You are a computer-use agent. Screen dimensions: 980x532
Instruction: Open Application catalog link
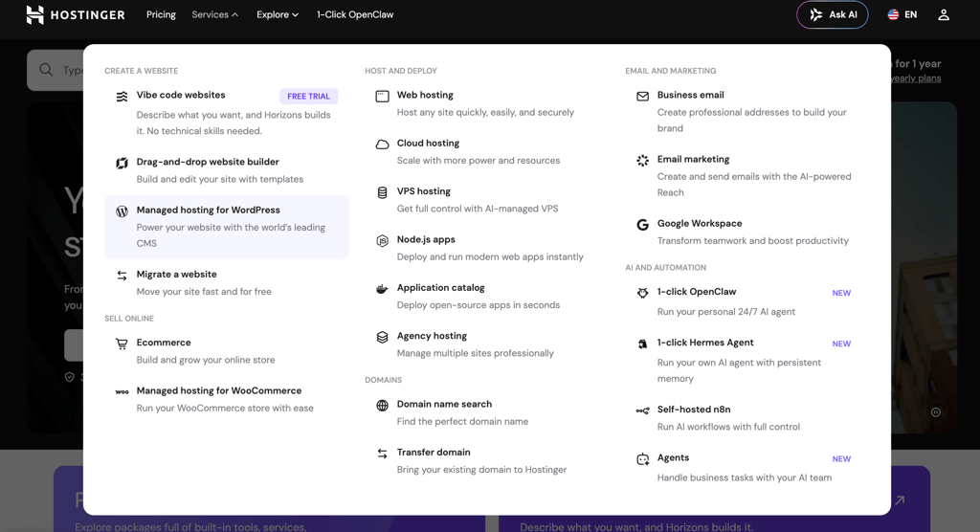coord(440,287)
